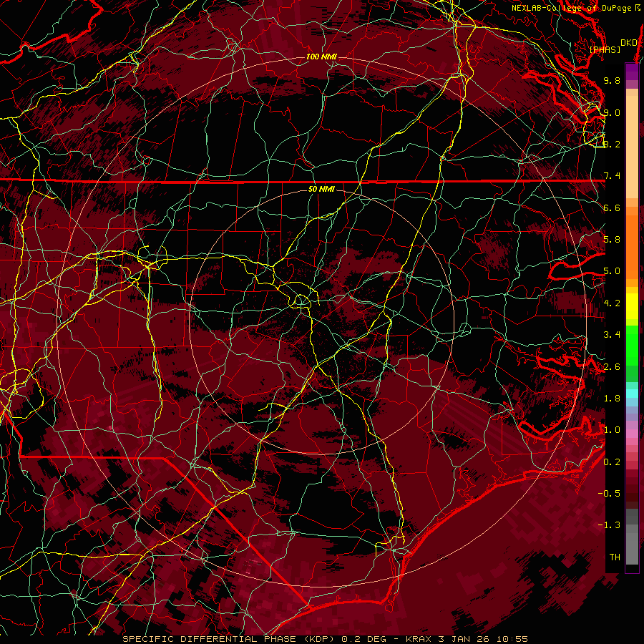Screen dimensions: 644x644
Task: Click the 50 NMI range ring label
Action: [x=321, y=190]
